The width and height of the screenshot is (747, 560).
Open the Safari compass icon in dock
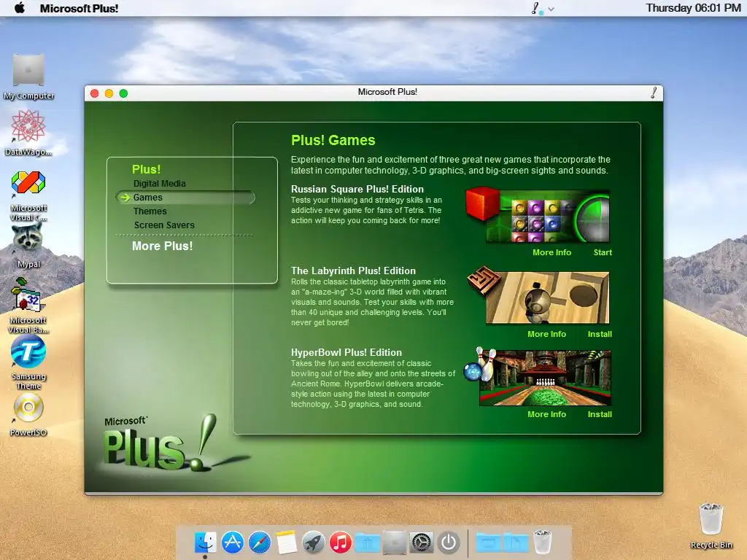point(260,542)
